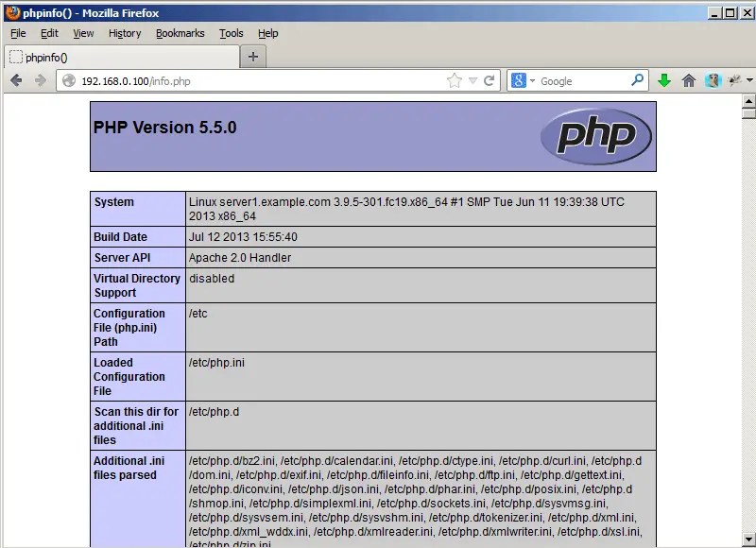The width and height of the screenshot is (756, 548).
Task: Open the History menu
Action: [125, 33]
